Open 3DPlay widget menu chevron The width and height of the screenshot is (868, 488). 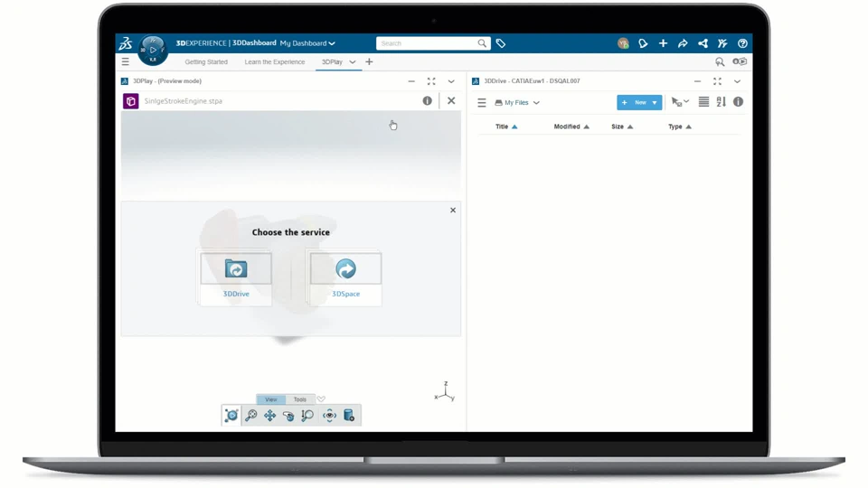point(451,81)
